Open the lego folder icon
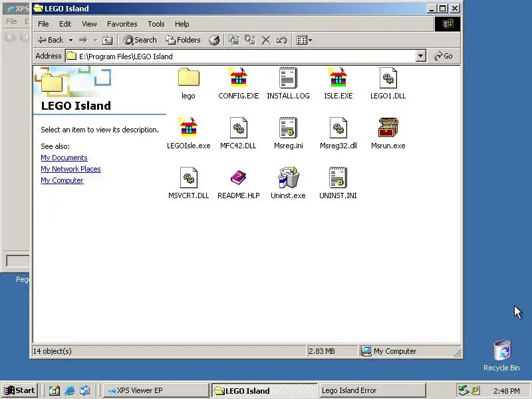Viewport: 532px width, 399px height. coord(189,78)
